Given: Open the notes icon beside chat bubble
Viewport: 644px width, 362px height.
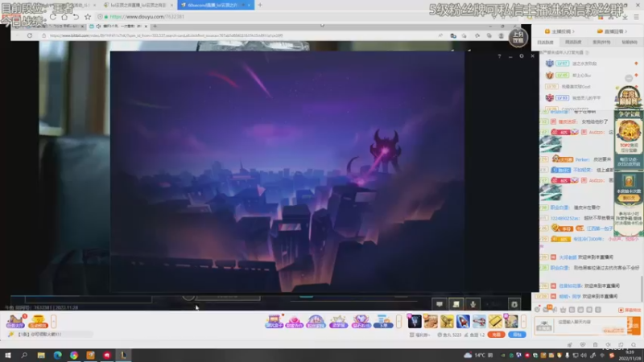Looking at the screenshot, I should [x=456, y=304].
